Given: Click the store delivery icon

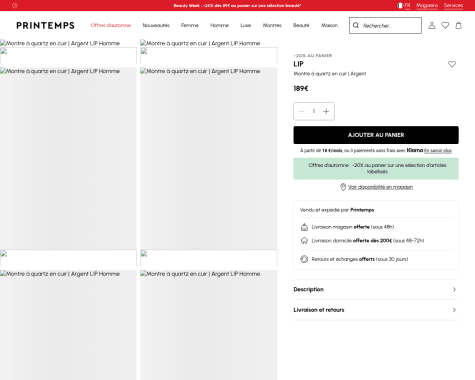Looking at the screenshot, I should pos(304,227).
